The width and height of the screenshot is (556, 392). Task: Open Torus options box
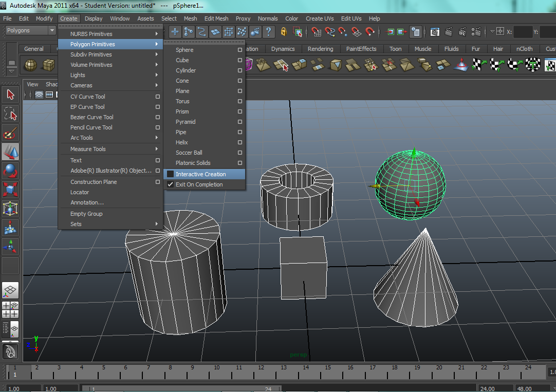240,101
